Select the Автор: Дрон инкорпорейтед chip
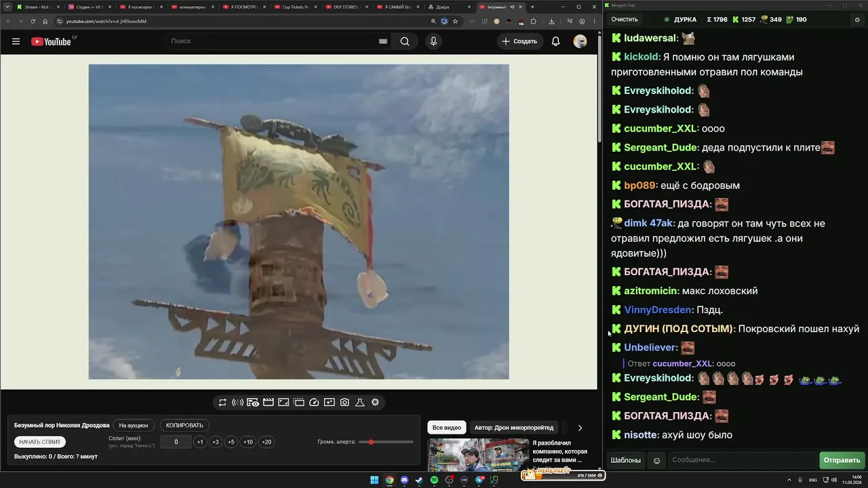Image resolution: width=868 pixels, height=488 pixels. pos(514,428)
